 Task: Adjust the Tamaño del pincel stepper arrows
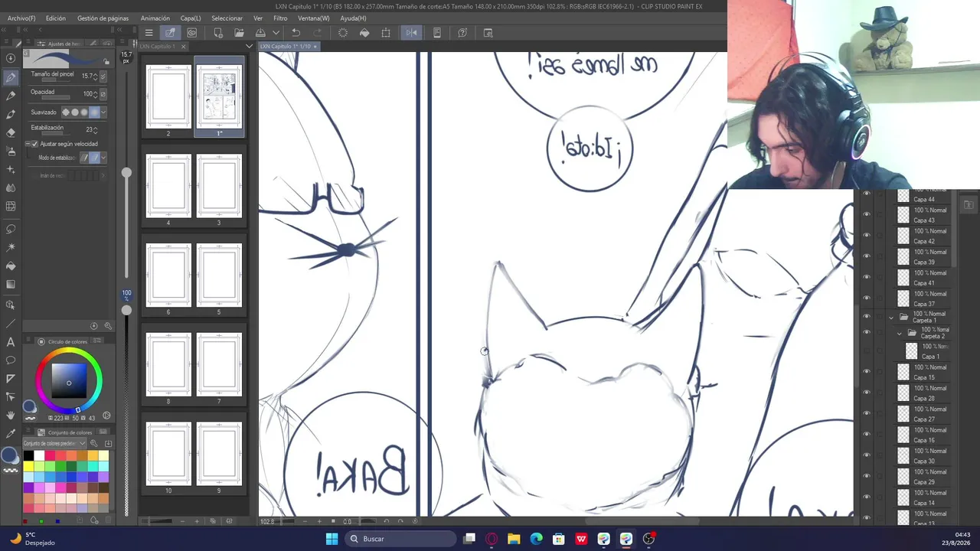tap(95, 77)
